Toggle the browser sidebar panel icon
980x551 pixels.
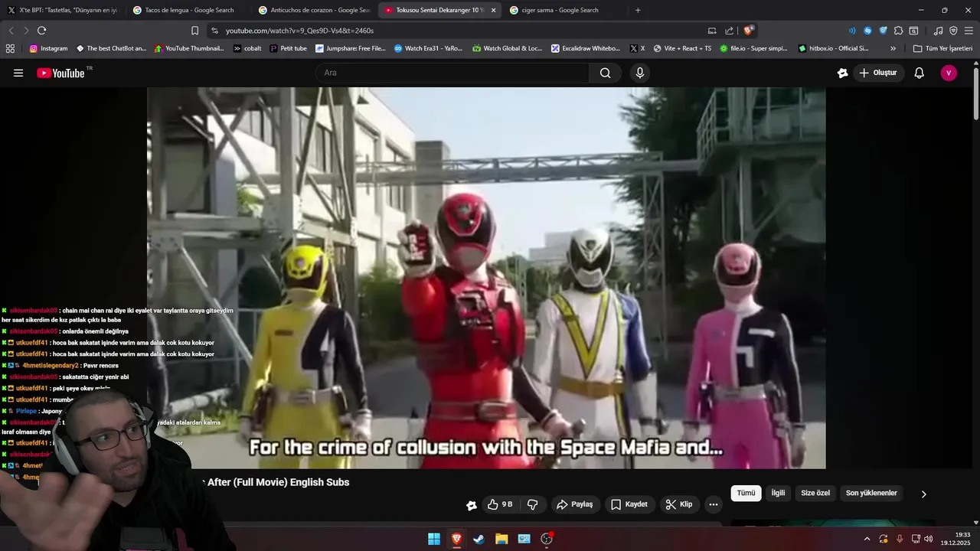[913, 31]
